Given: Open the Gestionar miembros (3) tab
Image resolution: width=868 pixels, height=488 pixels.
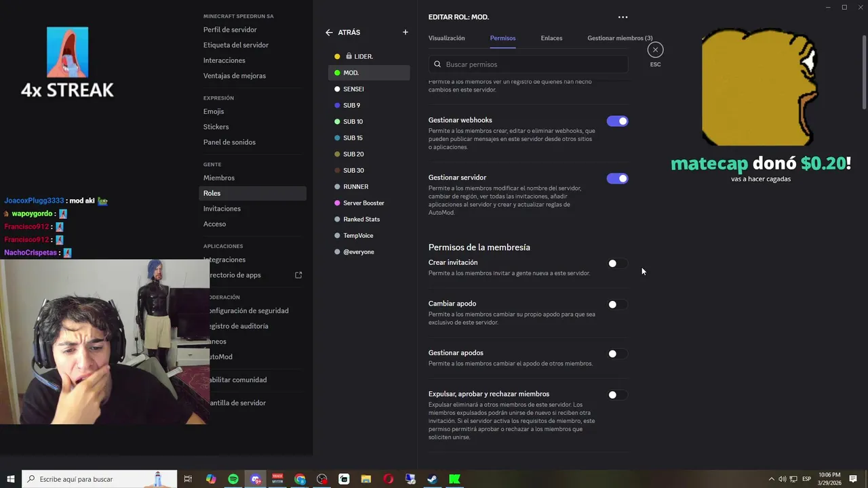Looking at the screenshot, I should [x=620, y=38].
